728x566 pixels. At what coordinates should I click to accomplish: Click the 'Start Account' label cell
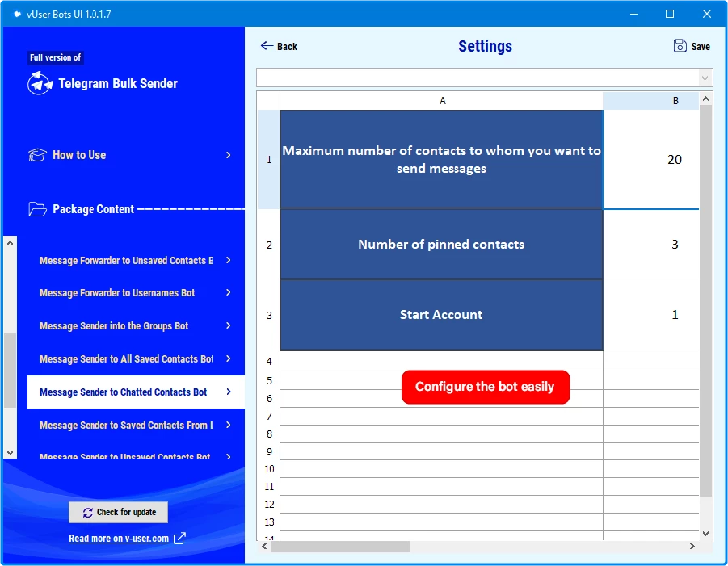pos(441,315)
